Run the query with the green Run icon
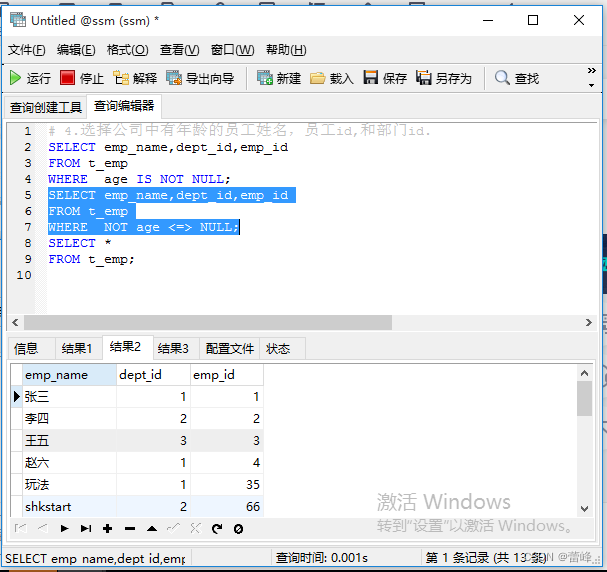 pyautogui.click(x=15, y=78)
